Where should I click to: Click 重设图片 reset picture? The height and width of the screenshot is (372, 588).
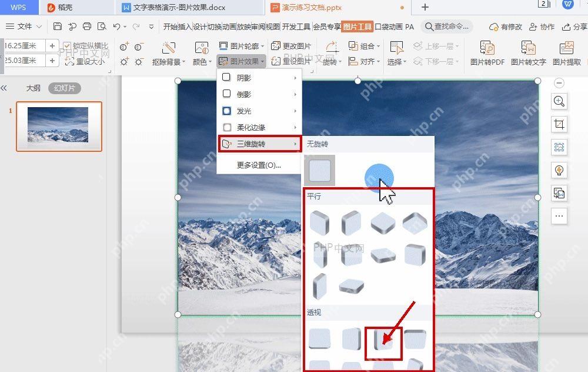pos(291,61)
